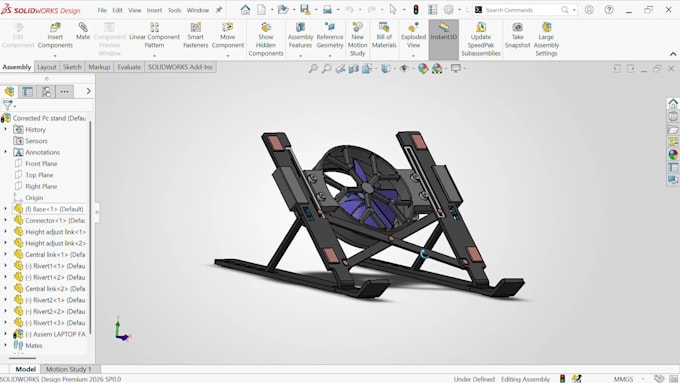Click Show Hidden Components
The width and height of the screenshot is (680, 383).
pos(266,39)
